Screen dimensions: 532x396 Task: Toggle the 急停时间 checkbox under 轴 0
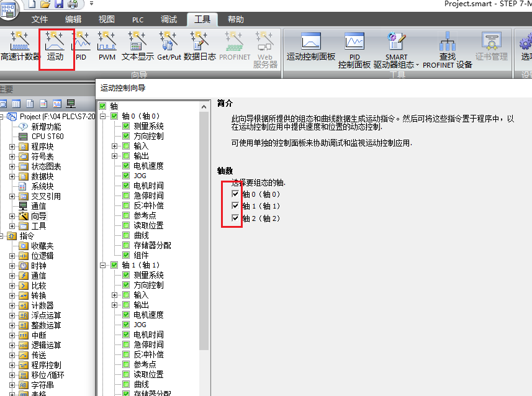click(126, 196)
